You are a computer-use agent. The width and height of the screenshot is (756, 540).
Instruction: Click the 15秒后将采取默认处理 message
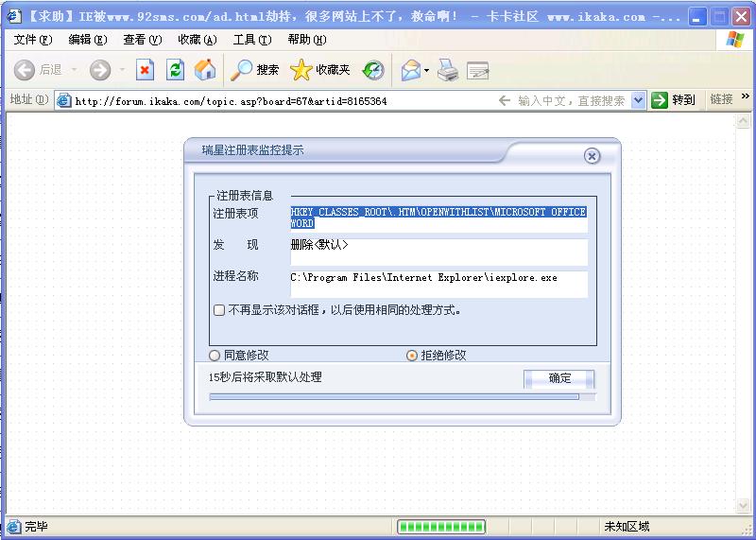point(266,377)
